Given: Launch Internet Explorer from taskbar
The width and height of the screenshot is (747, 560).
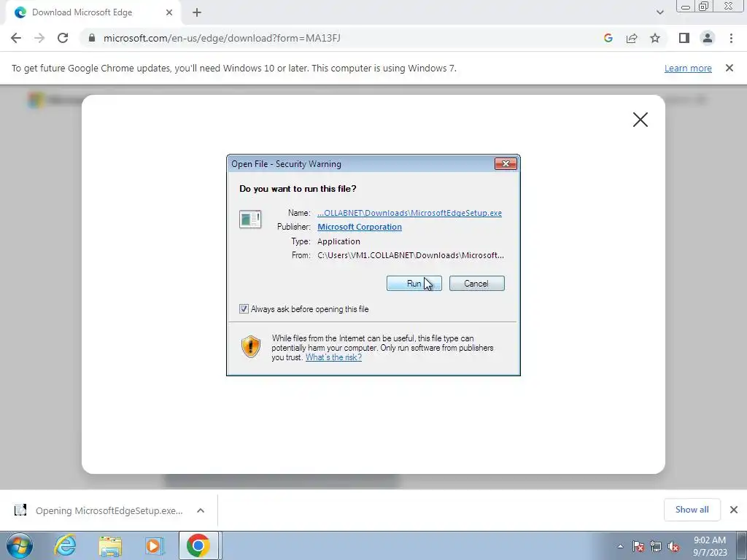Looking at the screenshot, I should 65,545.
